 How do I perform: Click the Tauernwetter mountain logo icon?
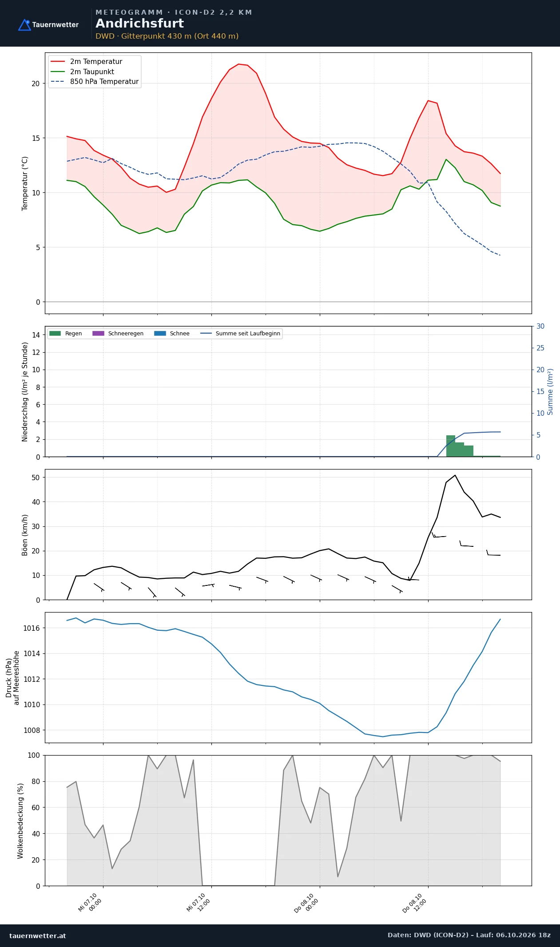coord(24,25)
